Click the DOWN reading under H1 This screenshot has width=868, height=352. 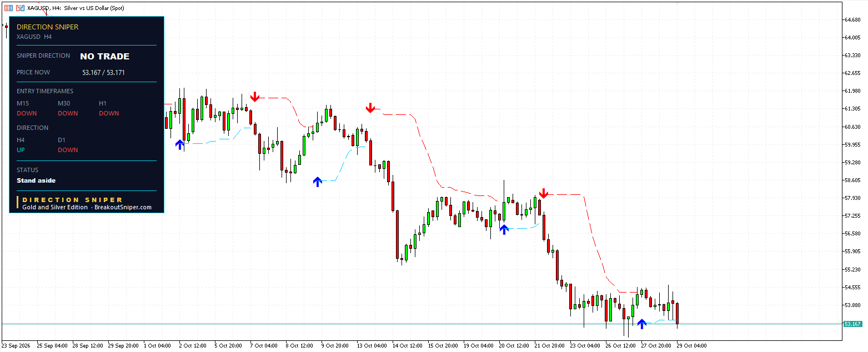109,113
